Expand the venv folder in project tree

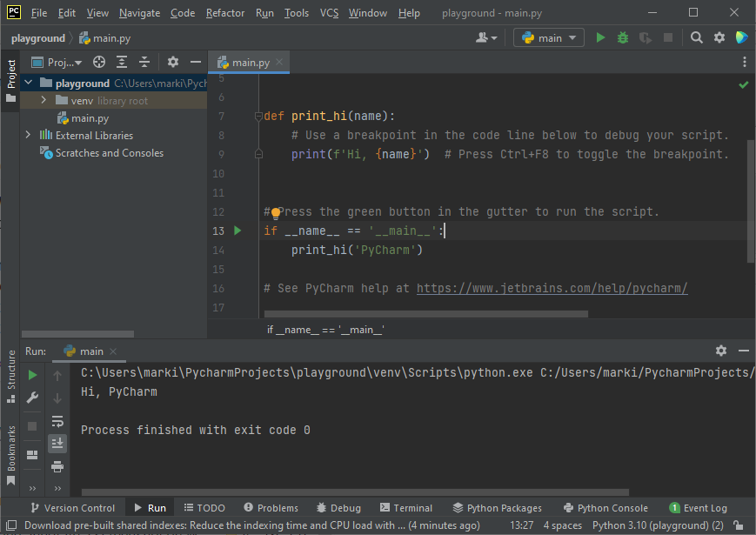point(43,101)
